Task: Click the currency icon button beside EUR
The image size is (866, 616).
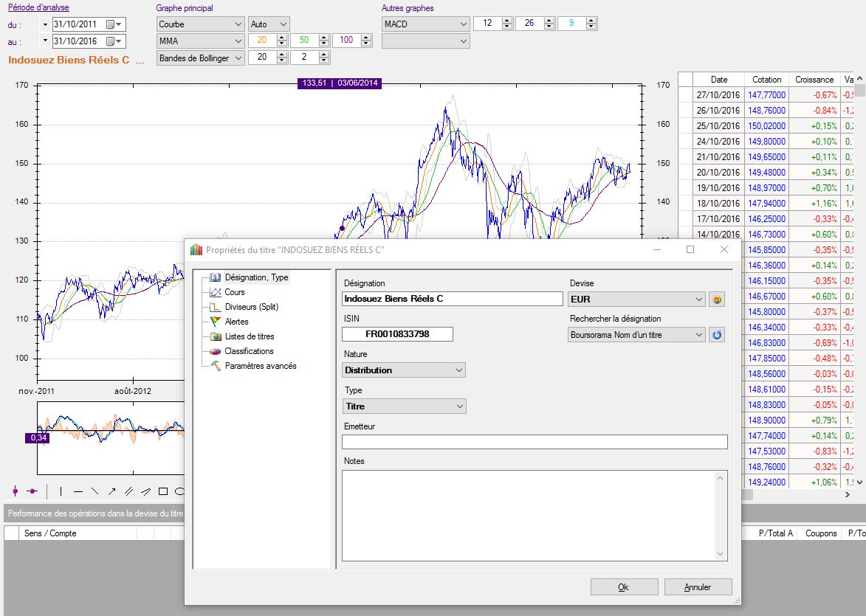Action: 716,300
